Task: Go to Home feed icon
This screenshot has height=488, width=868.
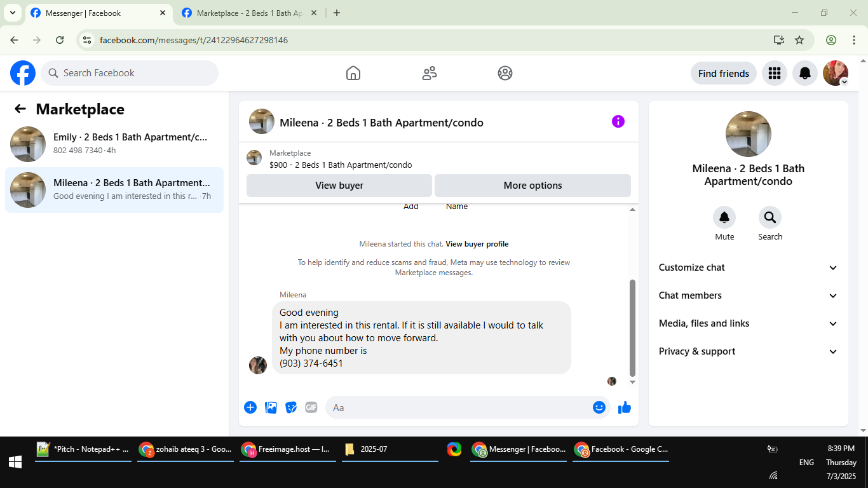Action: tap(353, 73)
